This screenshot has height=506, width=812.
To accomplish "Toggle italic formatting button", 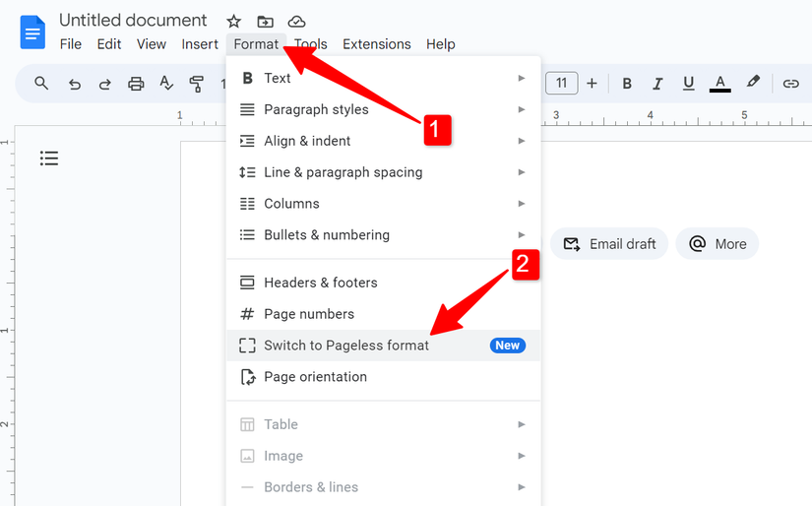I will [x=657, y=84].
